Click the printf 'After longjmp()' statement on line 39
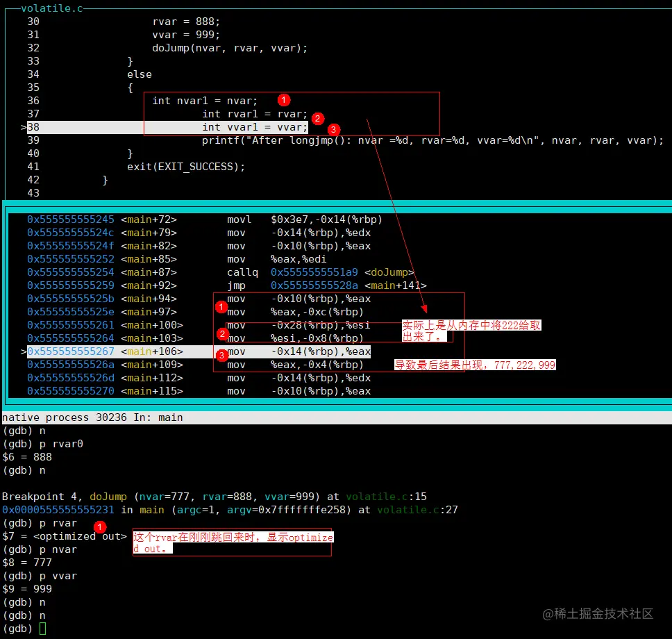This screenshot has width=672, height=639. point(433,141)
